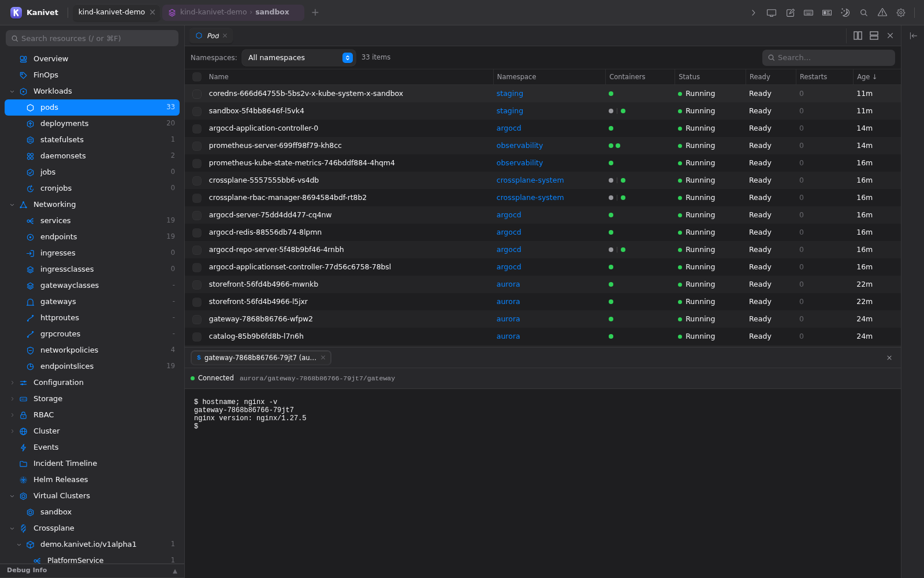Check the crossplane-5557555bb6-vs4db row checkbox
The image size is (924, 578).
tap(197, 180)
